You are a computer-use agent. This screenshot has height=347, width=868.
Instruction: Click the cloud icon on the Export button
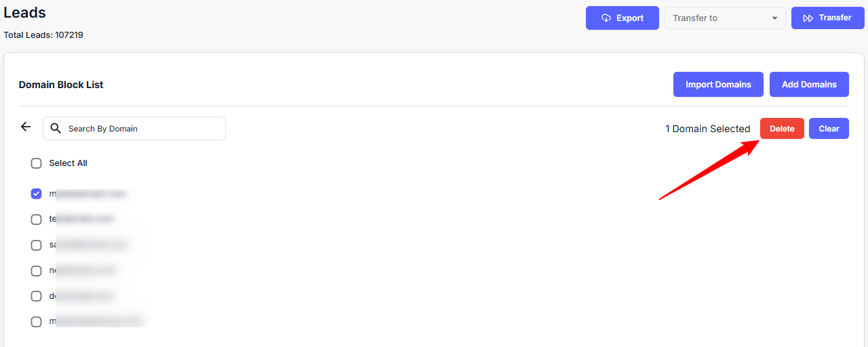tap(606, 18)
